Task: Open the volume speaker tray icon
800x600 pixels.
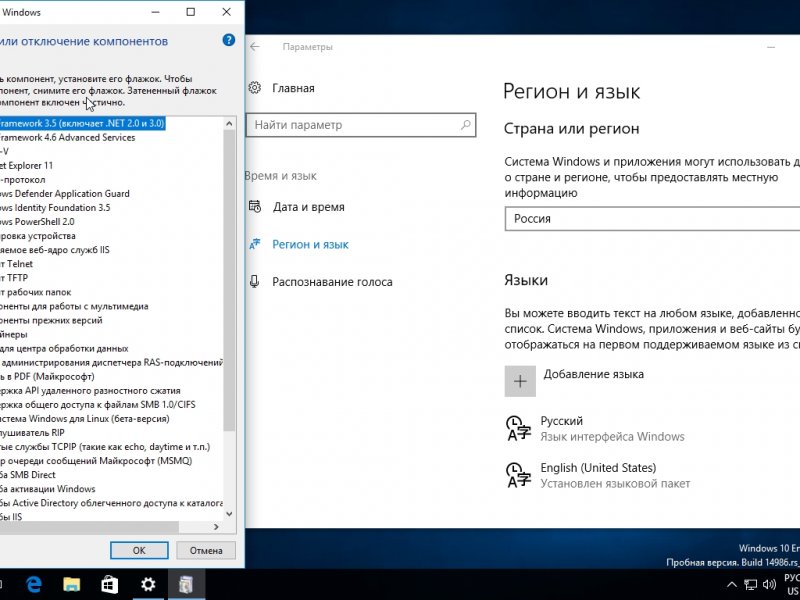Action: (x=769, y=585)
